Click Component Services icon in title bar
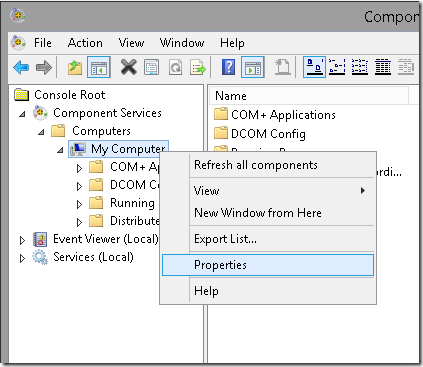Screen dimensions: 423x367 18,15
